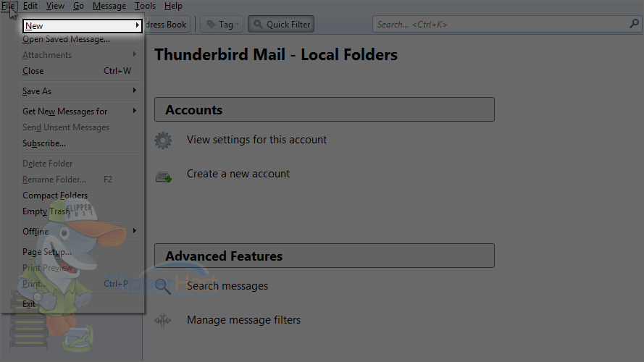Image resolution: width=644 pixels, height=362 pixels.
Task: Open the Message menu
Action: pyautogui.click(x=109, y=7)
